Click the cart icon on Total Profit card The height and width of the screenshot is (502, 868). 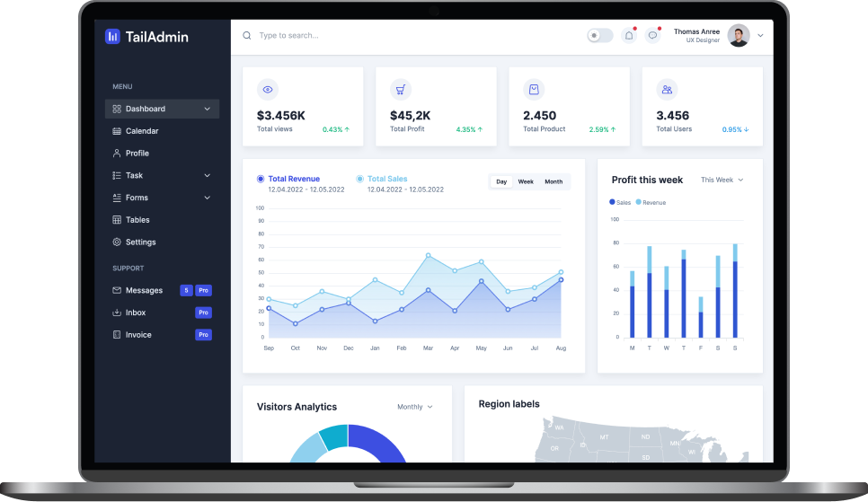pos(401,90)
